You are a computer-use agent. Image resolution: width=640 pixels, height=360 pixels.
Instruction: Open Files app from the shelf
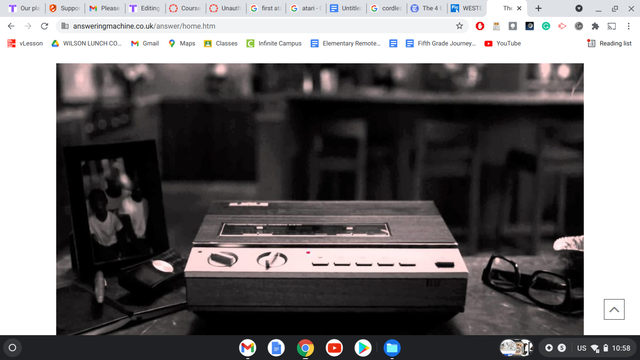[392, 348]
